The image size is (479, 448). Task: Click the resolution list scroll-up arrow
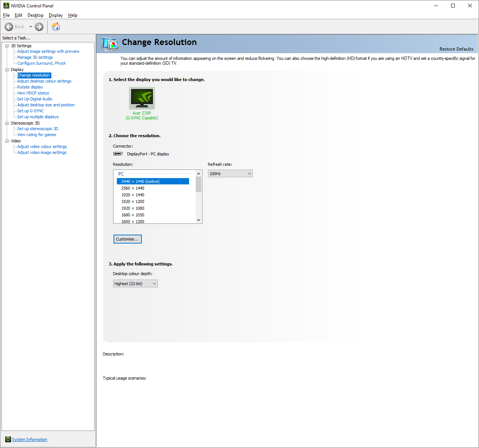[199, 174]
